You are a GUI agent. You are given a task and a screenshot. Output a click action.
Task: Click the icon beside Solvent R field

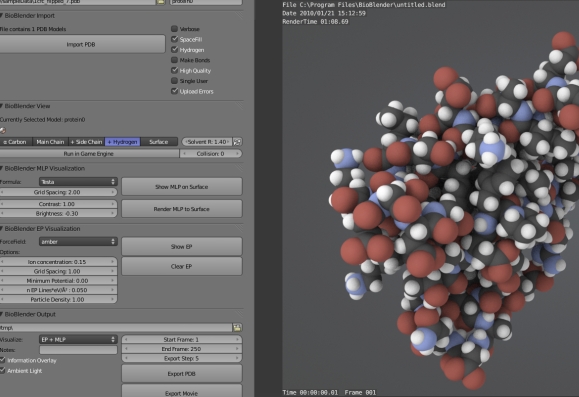tap(237, 142)
